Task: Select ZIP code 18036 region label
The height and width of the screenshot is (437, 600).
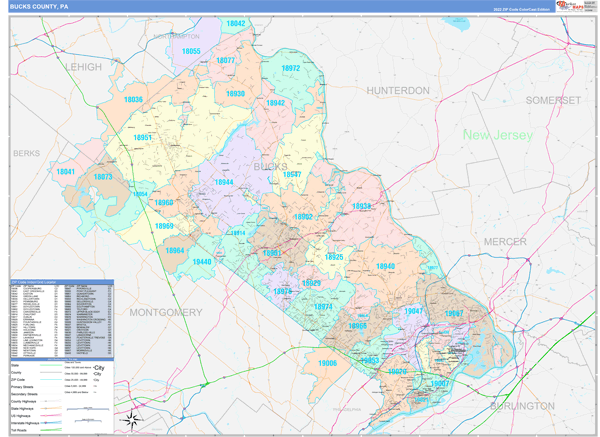Action: coord(133,100)
